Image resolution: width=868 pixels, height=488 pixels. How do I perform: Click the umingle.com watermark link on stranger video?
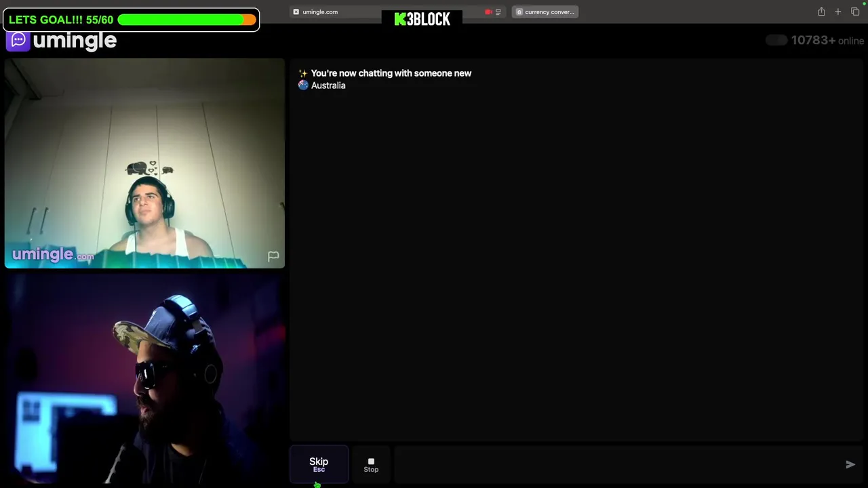tap(53, 255)
